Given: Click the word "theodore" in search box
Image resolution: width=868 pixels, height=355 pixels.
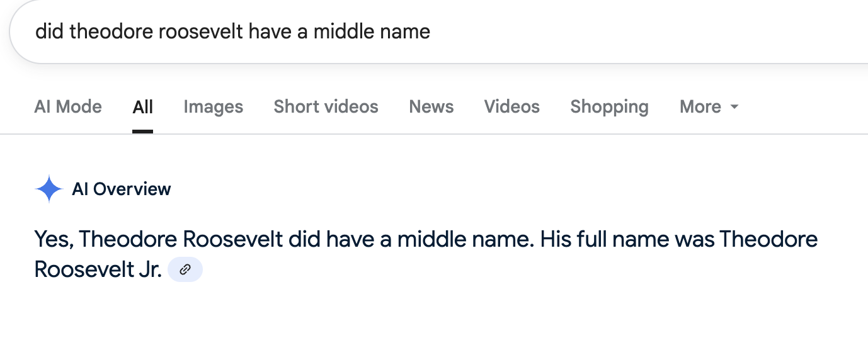Looking at the screenshot, I should [x=111, y=31].
